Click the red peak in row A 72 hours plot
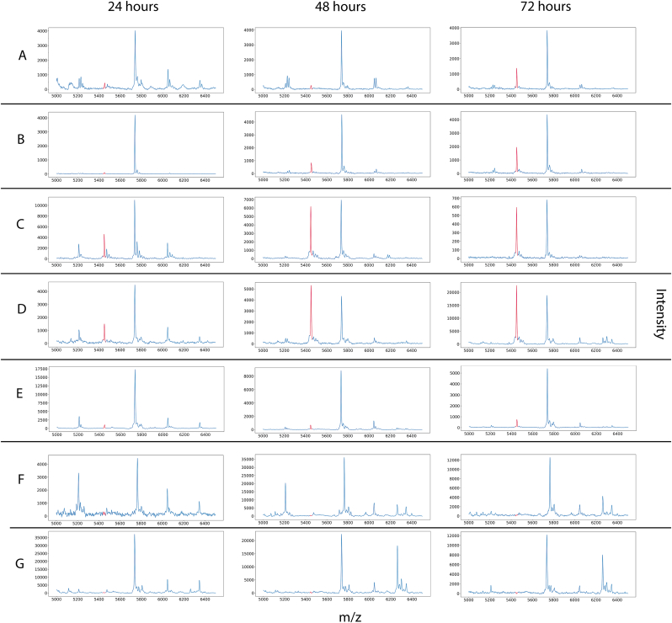 [x=516, y=78]
